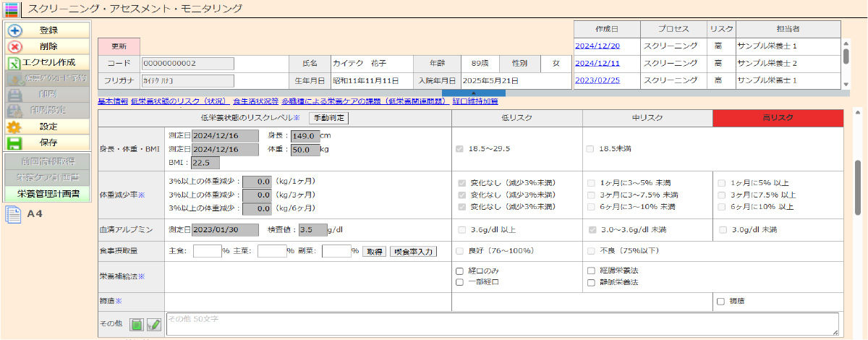This screenshot has height=340, width=868.
Task: Open 設定 via the gear icon
Action: point(14,127)
